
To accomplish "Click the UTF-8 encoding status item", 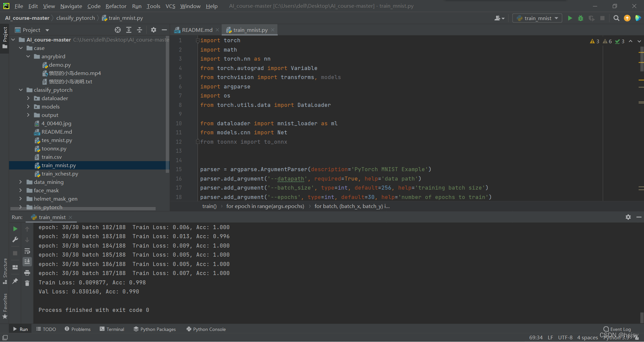I will point(565,337).
